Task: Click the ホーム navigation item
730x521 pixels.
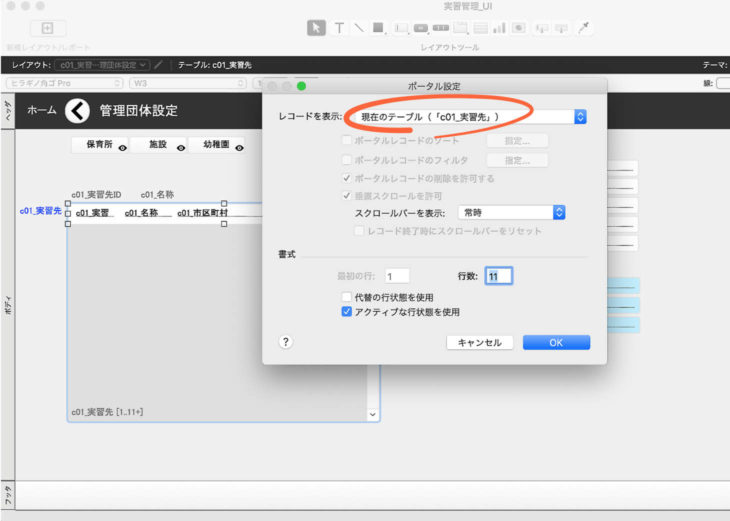Action: click(x=41, y=111)
